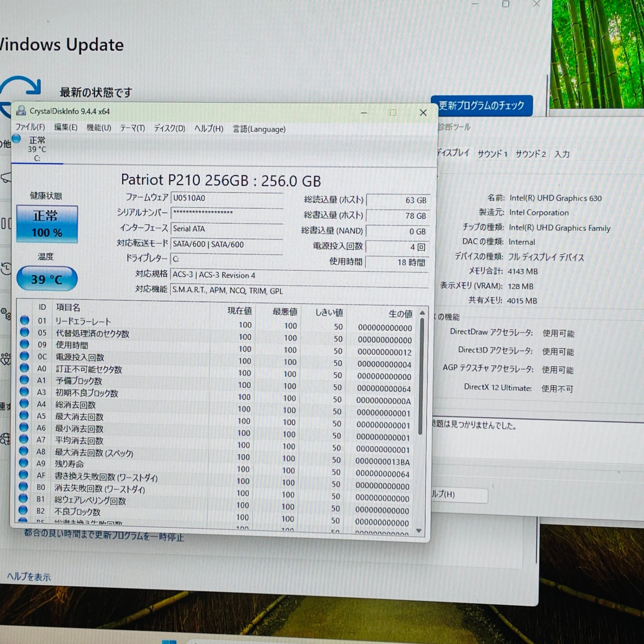The width and height of the screenshot is (644, 644).
Task: Open the 機能(U) menu
Action: coord(98,129)
